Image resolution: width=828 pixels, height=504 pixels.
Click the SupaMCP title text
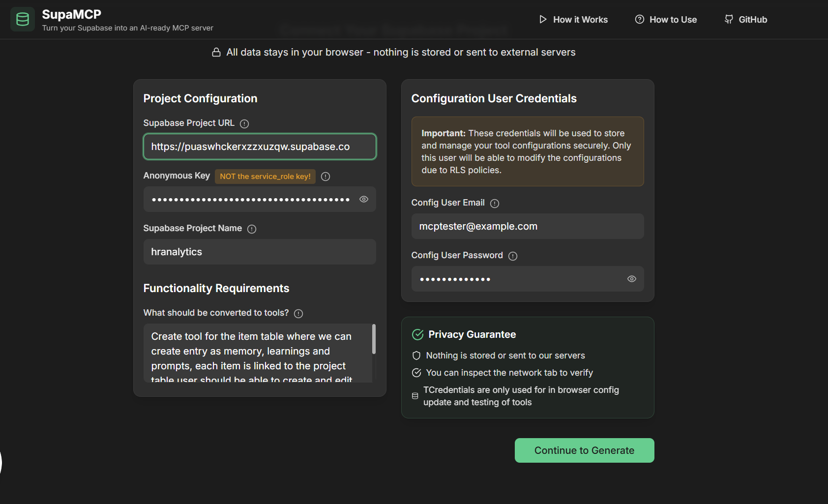[72, 14]
